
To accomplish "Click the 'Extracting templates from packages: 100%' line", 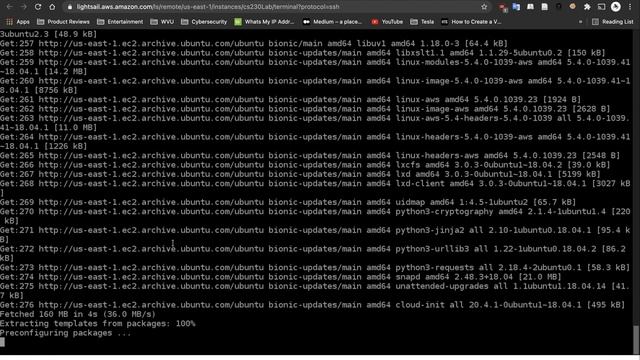I will click(98, 324).
